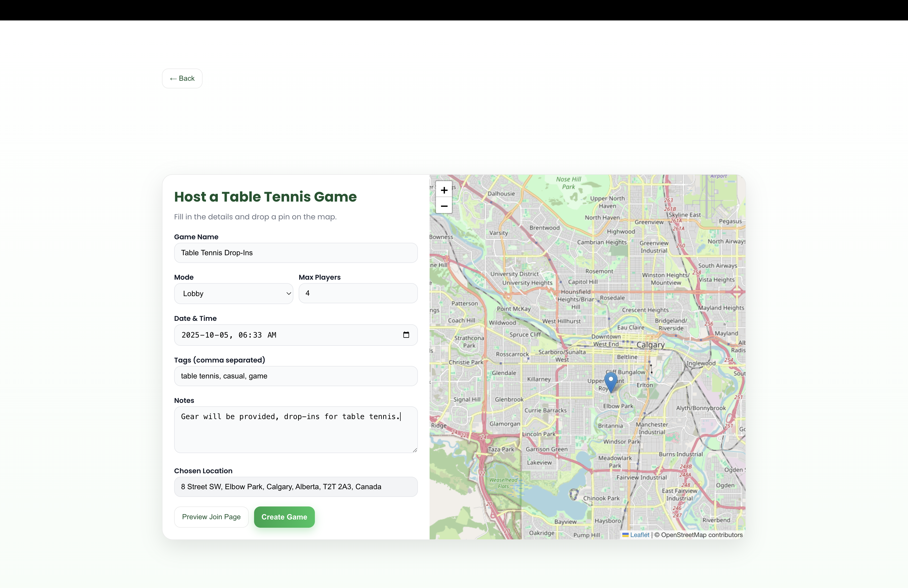Click the Calgary label on map

point(650,344)
